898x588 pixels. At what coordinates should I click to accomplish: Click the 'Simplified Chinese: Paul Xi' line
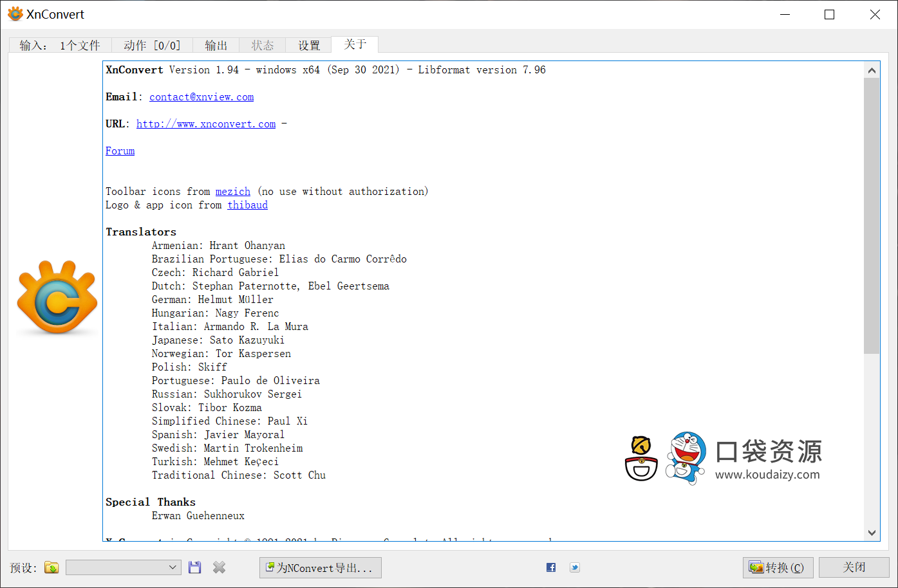[230, 421]
